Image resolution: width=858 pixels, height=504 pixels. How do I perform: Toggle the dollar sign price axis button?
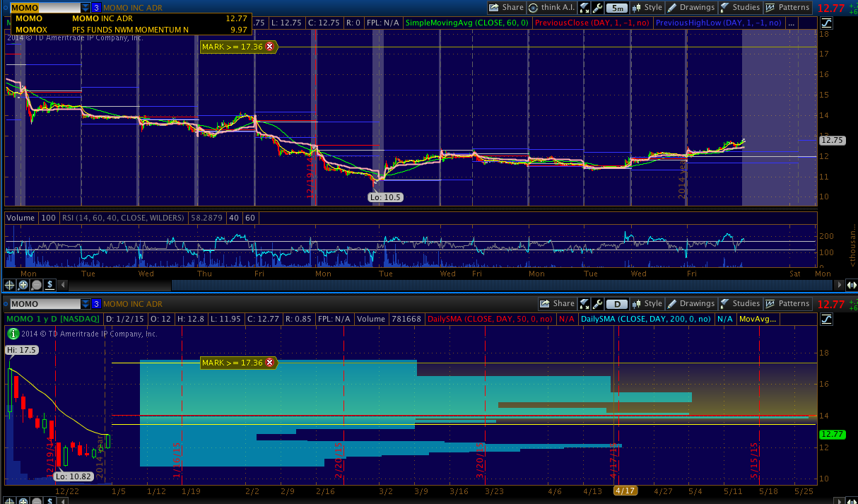(x=50, y=285)
